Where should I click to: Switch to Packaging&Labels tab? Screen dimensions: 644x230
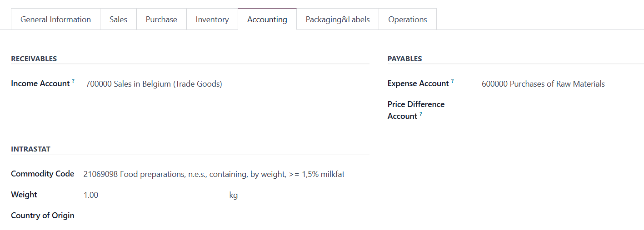(338, 20)
